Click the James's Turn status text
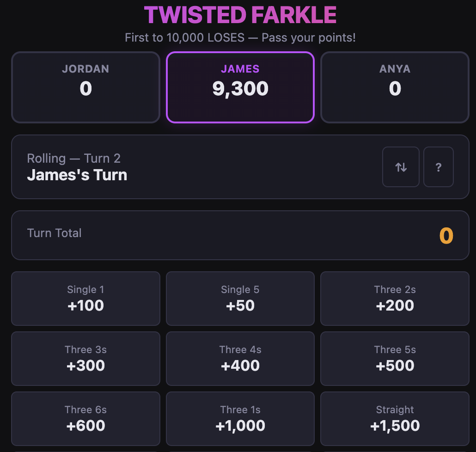The height and width of the screenshot is (452, 476). [x=77, y=175]
